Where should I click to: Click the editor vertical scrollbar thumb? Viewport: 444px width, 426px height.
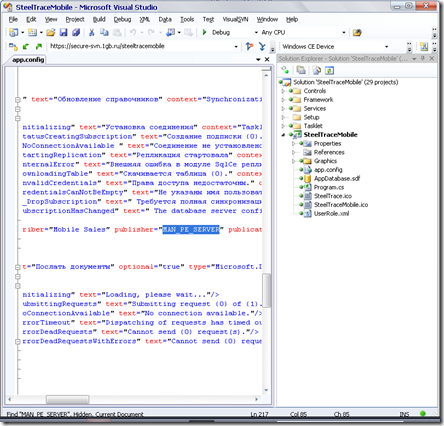coord(266,290)
